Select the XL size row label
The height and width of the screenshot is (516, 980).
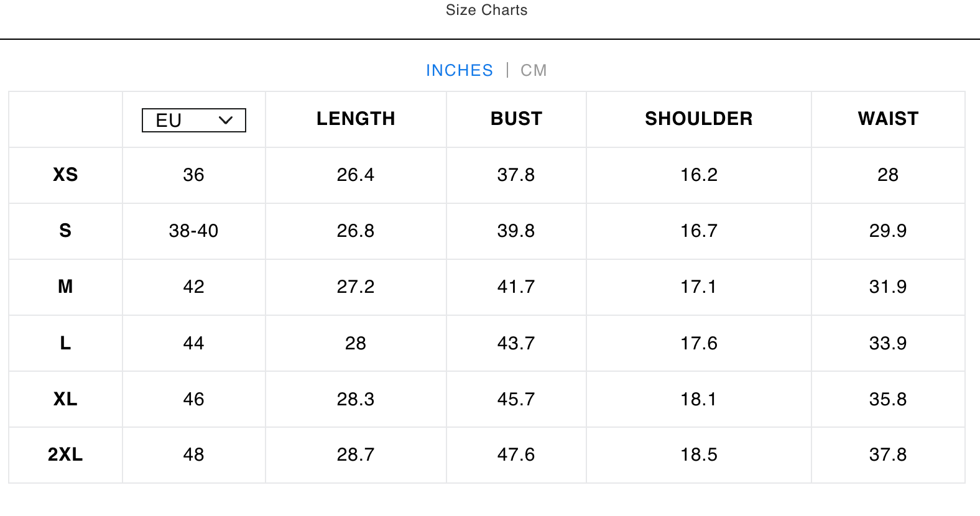(65, 399)
